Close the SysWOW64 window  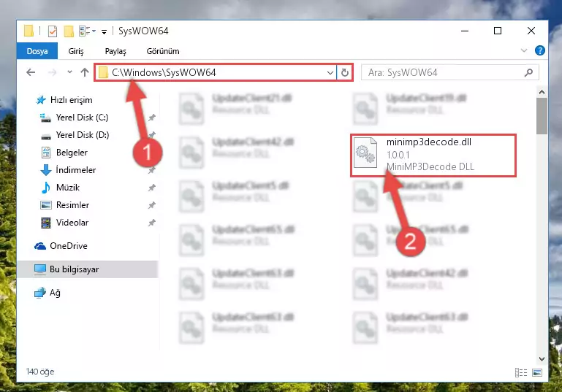click(531, 31)
